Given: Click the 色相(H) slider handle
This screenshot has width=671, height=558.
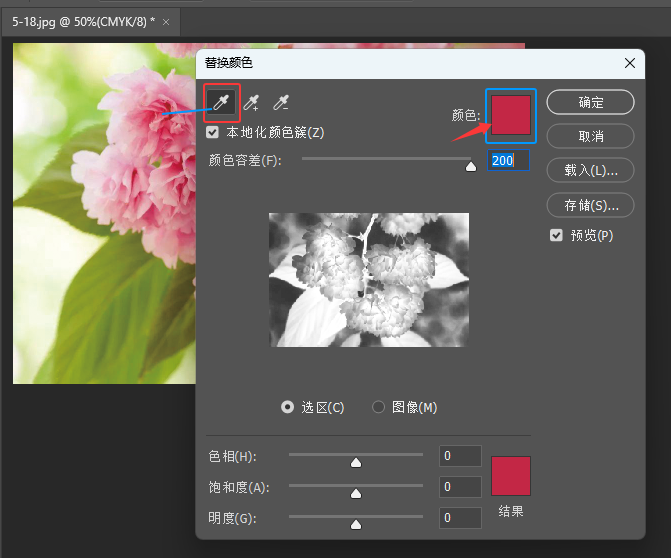Looking at the screenshot, I should coord(356,463).
